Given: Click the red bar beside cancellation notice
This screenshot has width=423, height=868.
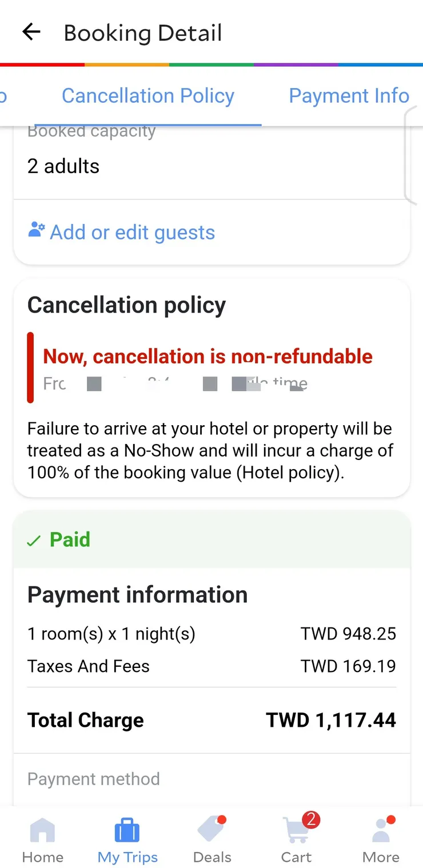Looking at the screenshot, I should pyautogui.click(x=30, y=367).
